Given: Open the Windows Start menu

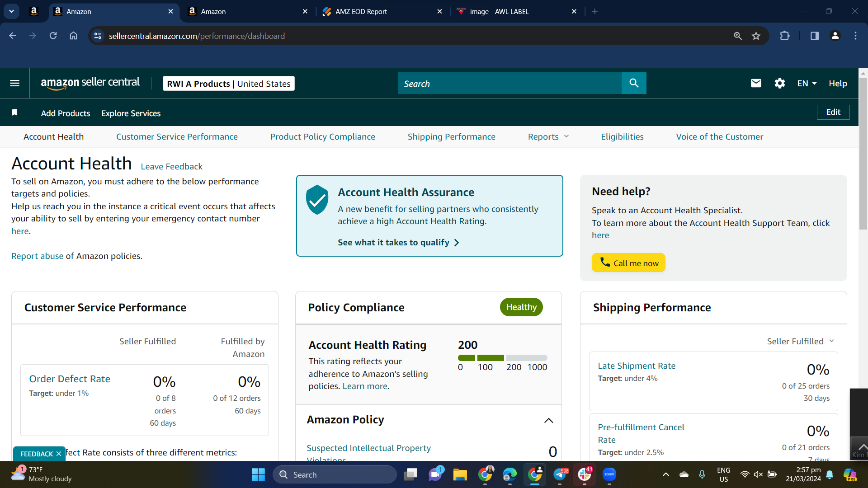Looking at the screenshot, I should [258, 474].
